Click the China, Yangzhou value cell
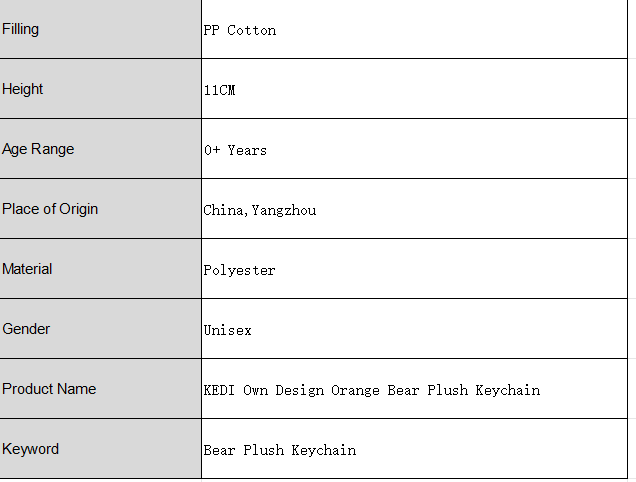The height and width of the screenshot is (482, 636). (415, 209)
